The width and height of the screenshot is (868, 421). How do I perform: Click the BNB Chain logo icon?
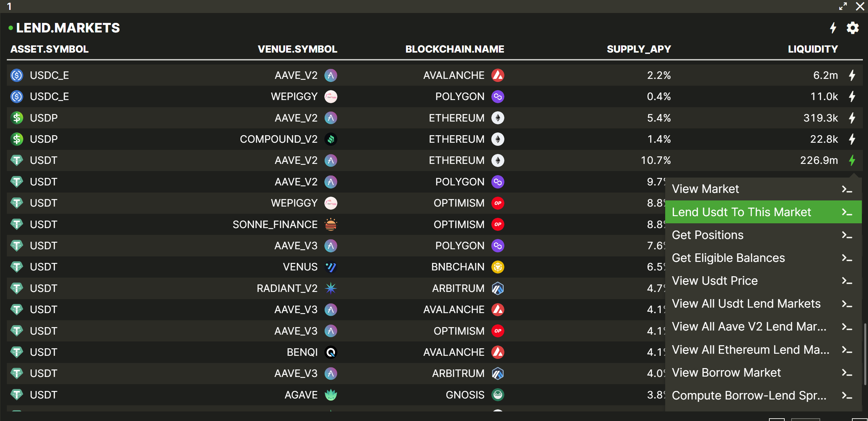pos(498,267)
